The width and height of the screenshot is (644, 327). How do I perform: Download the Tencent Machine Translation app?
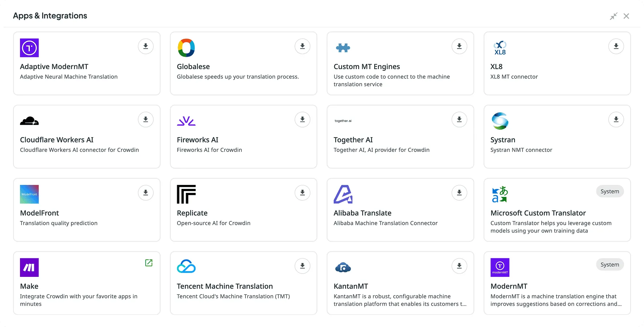coord(302,266)
